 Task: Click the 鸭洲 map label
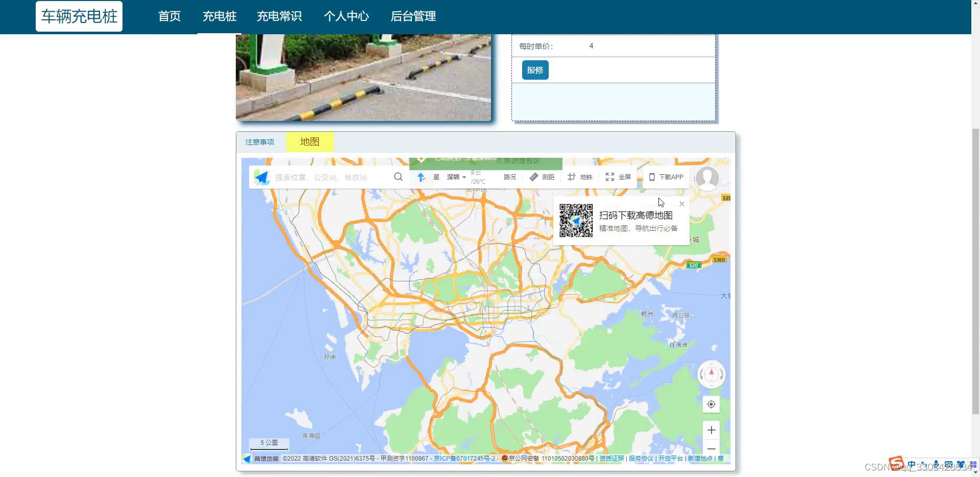[647, 314]
